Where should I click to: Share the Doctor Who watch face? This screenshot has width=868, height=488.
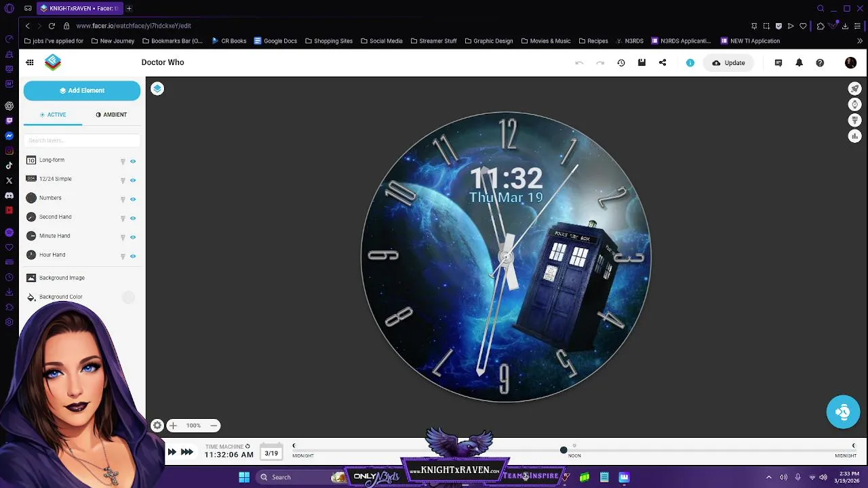click(663, 63)
